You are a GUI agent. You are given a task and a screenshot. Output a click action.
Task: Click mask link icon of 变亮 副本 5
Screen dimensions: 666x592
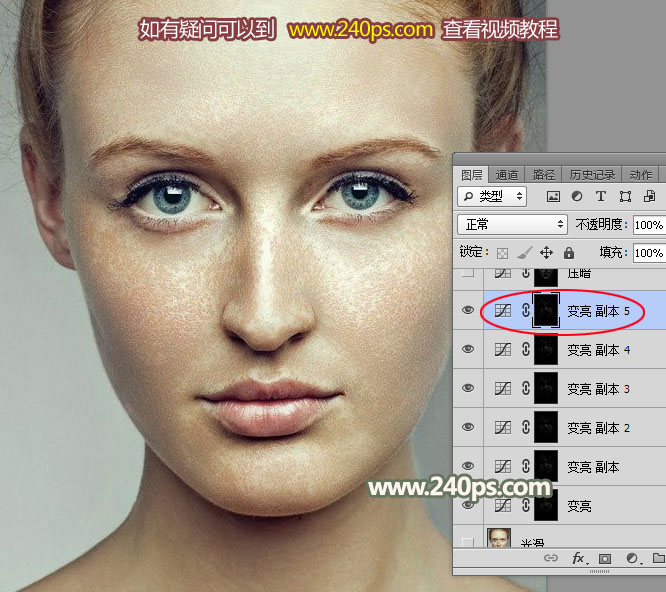526,310
